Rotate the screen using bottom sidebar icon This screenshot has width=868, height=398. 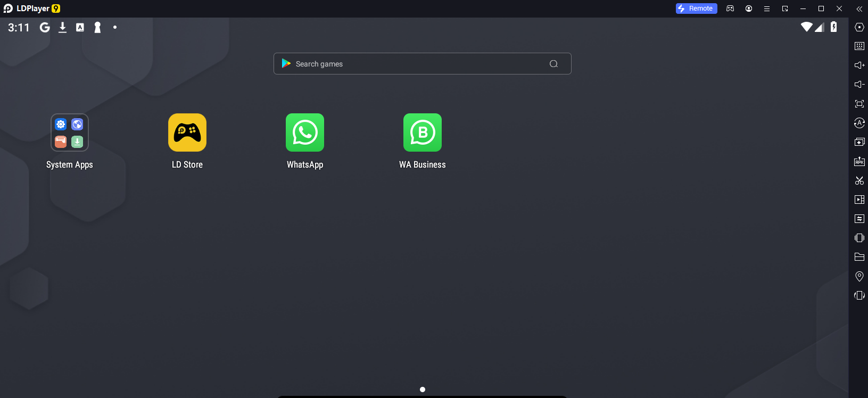tap(859, 295)
